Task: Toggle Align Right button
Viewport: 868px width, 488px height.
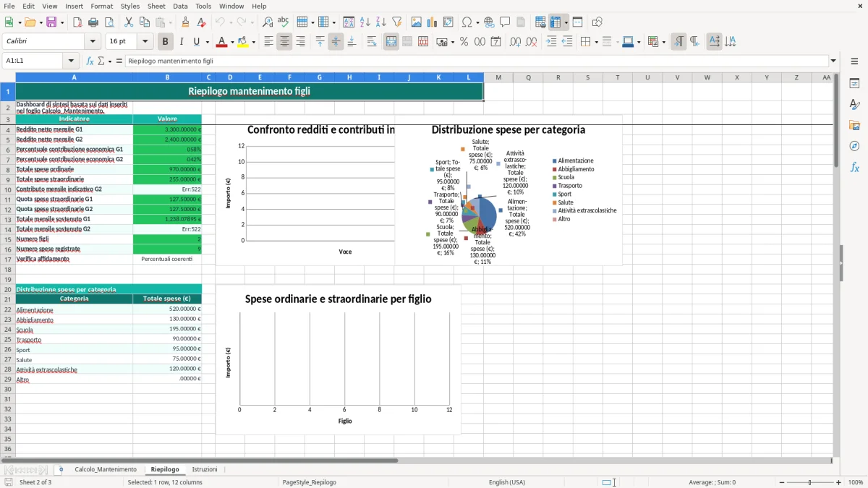Action: tap(300, 42)
